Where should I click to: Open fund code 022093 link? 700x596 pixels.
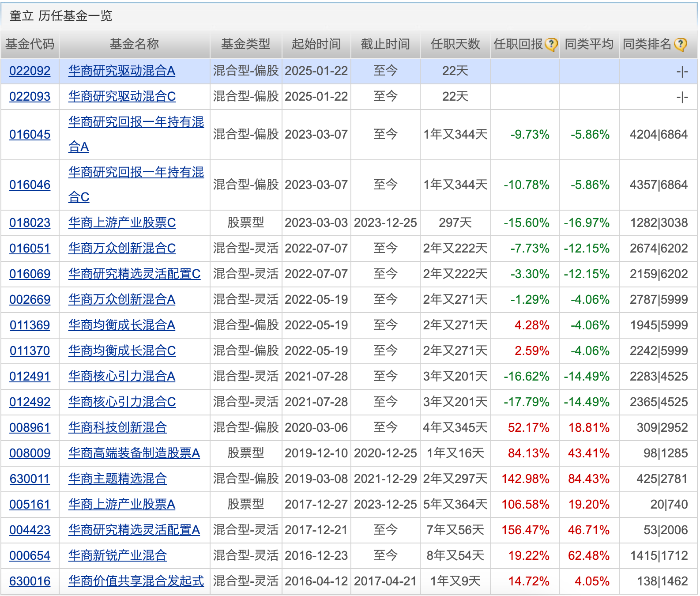point(30,96)
